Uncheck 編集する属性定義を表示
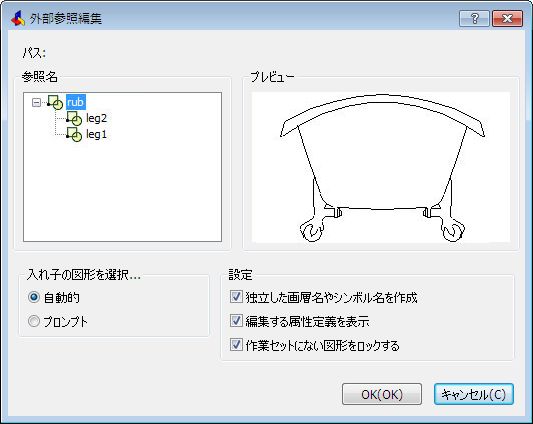This screenshot has height=424, width=533. (x=236, y=321)
